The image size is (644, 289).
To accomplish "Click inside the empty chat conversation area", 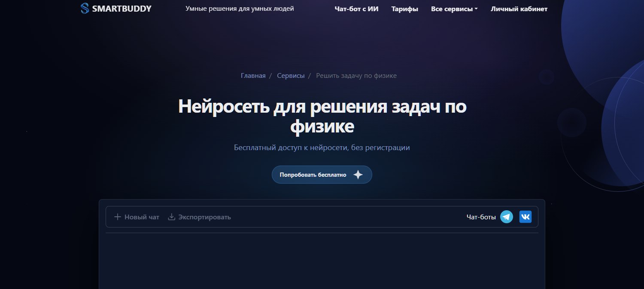I will click(x=322, y=261).
